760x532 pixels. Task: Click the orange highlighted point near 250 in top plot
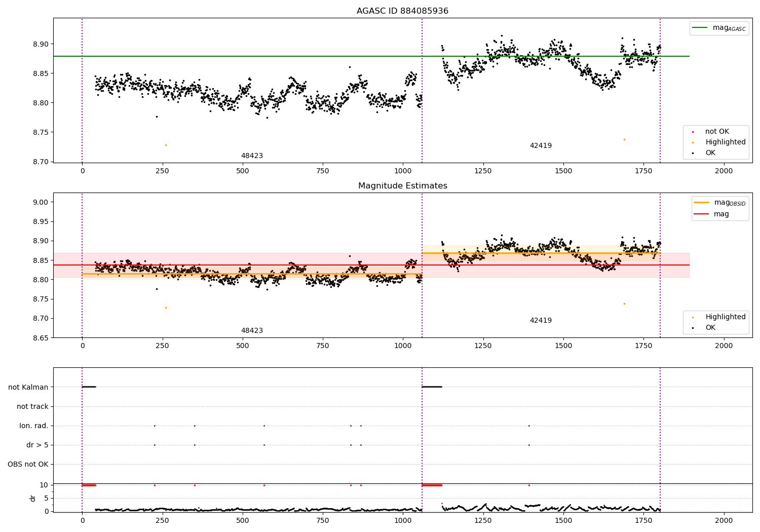(166, 145)
